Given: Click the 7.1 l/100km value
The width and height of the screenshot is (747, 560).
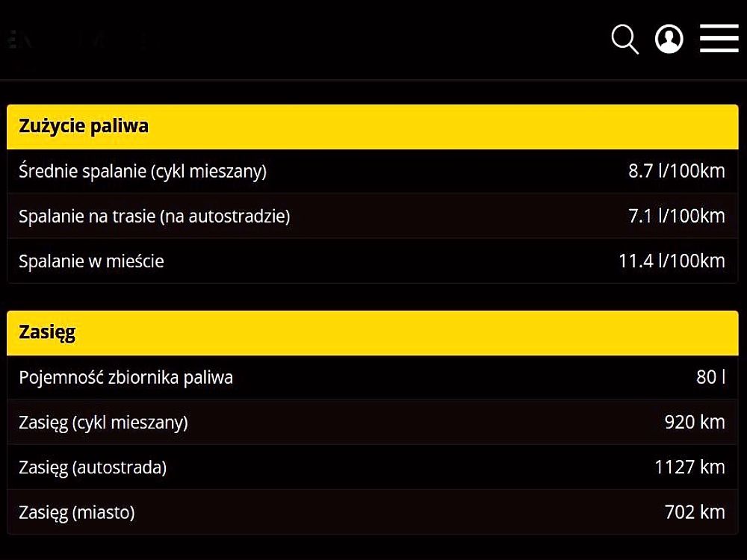Looking at the screenshot, I should pyautogui.click(x=677, y=216).
